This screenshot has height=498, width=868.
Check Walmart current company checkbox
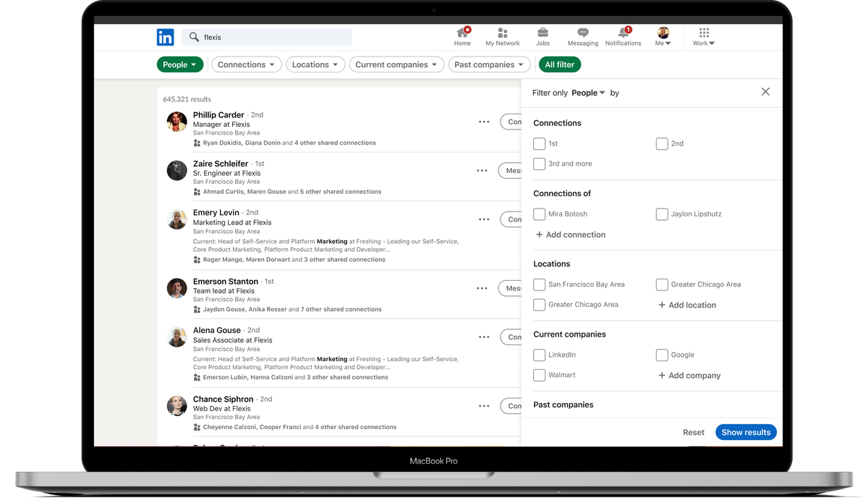click(x=539, y=375)
